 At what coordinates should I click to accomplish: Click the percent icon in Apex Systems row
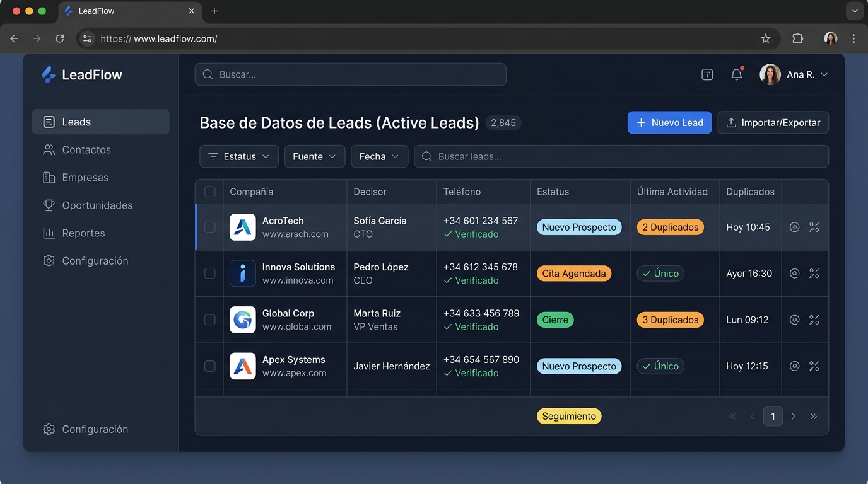814,366
